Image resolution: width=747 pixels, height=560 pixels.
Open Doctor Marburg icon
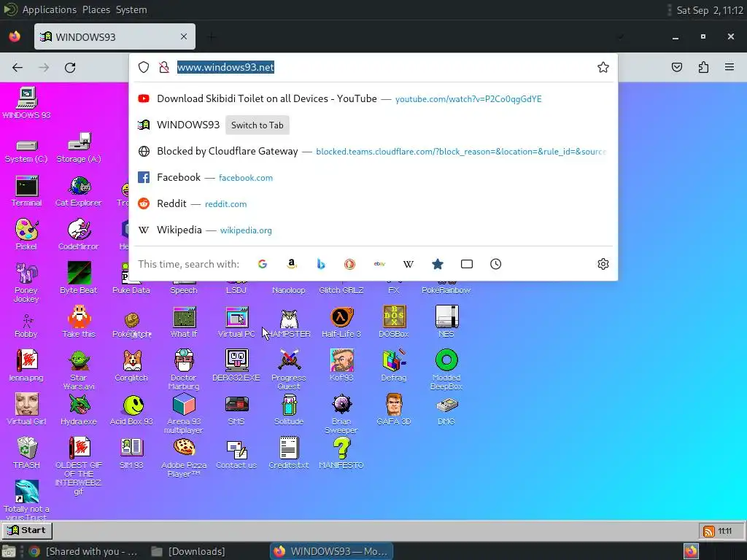[x=184, y=370]
